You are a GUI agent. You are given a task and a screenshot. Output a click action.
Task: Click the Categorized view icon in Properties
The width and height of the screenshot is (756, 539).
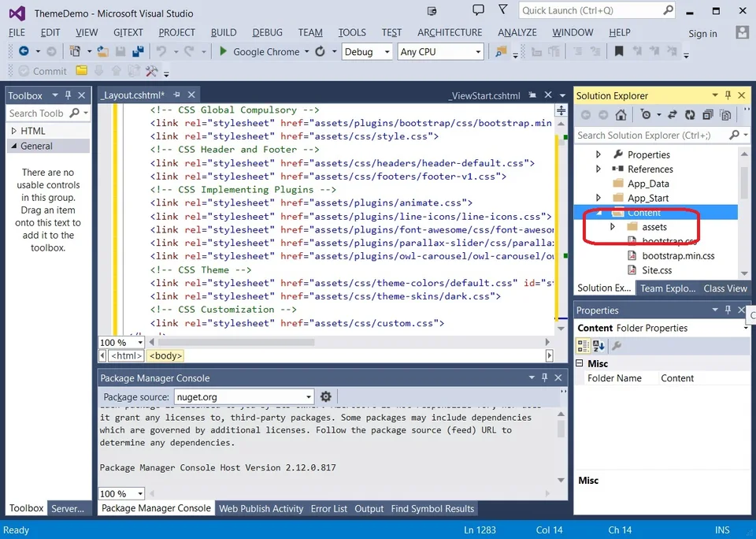[x=583, y=345]
